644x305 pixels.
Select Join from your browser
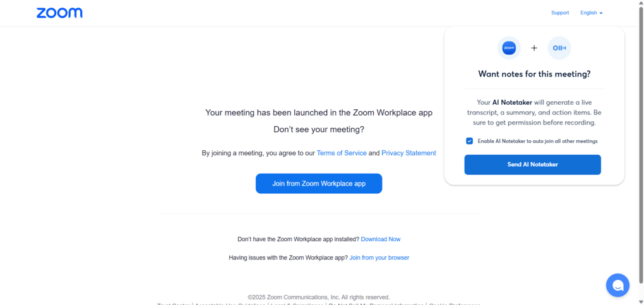click(379, 258)
